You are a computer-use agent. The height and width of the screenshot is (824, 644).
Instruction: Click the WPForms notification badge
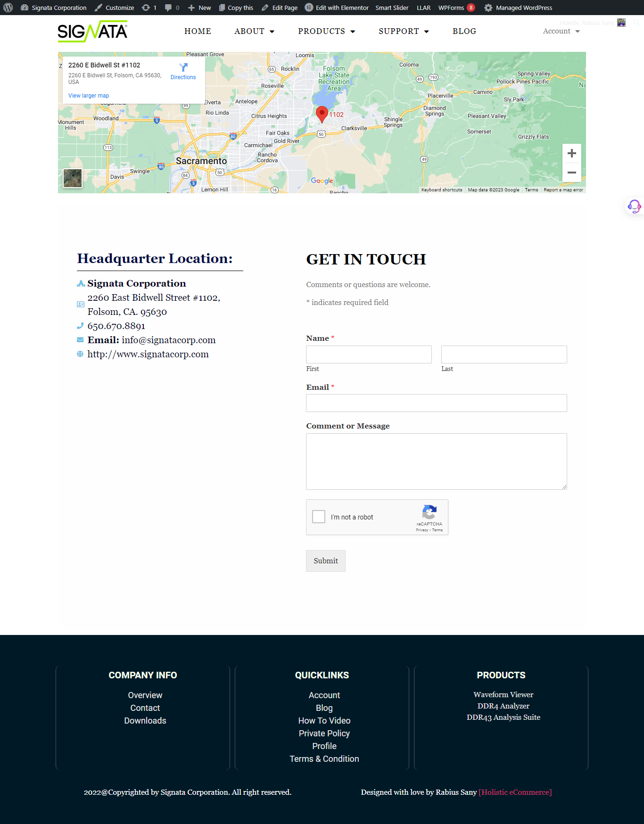pyautogui.click(x=471, y=8)
